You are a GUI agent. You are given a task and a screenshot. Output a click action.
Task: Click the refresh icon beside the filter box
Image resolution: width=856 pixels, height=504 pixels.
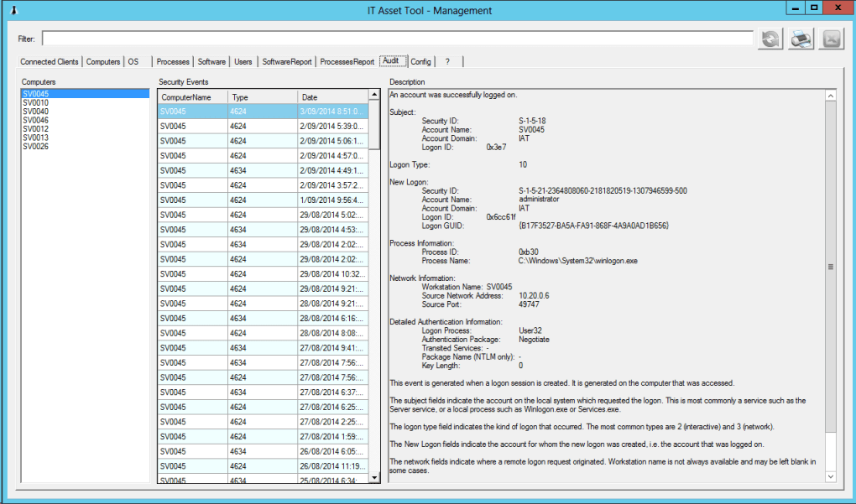(770, 39)
